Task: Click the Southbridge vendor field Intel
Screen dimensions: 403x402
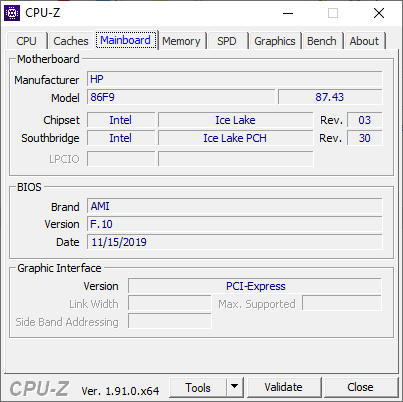Action: 121,138
